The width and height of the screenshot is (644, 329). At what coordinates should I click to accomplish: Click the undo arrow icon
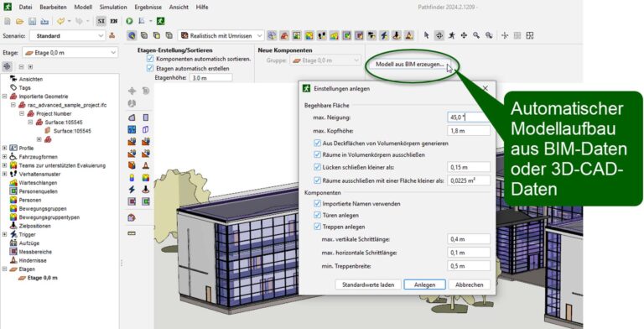[60, 21]
